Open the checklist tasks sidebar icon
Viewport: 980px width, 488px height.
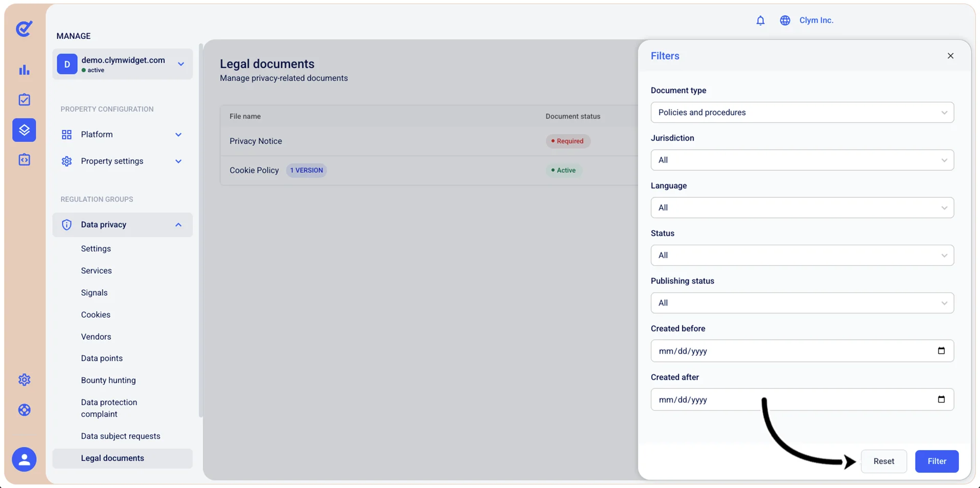click(24, 100)
